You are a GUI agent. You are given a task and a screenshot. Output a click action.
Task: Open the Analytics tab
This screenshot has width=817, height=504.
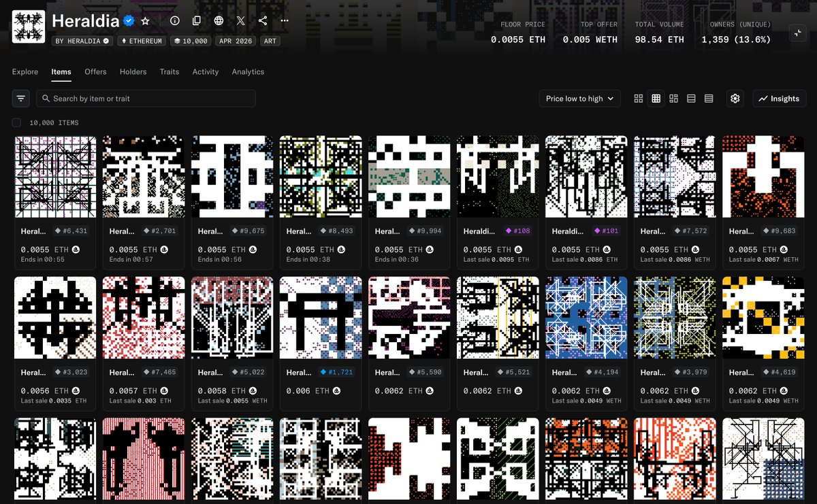[248, 71]
